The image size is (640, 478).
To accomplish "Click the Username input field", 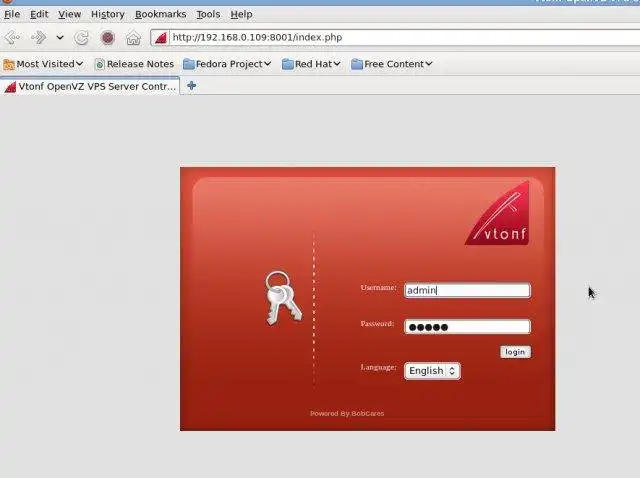I will [467, 290].
